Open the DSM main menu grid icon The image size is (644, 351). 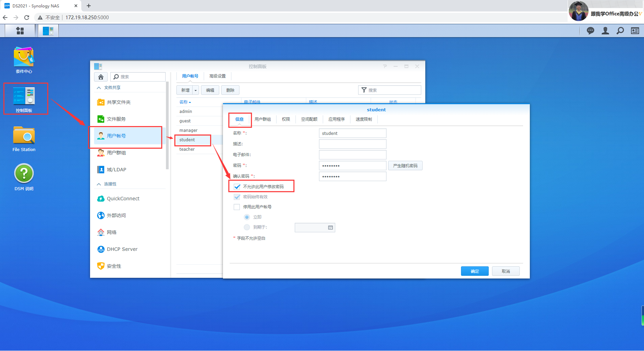coord(20,31)
